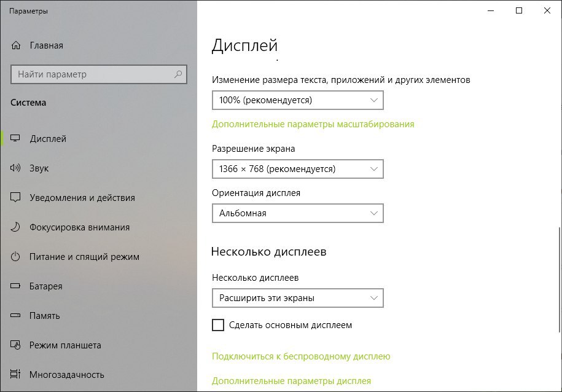Click the Дисплей monitor icon
Image resolution: width=562 pixels, height=392 pixels.
(x=15, y=138)
